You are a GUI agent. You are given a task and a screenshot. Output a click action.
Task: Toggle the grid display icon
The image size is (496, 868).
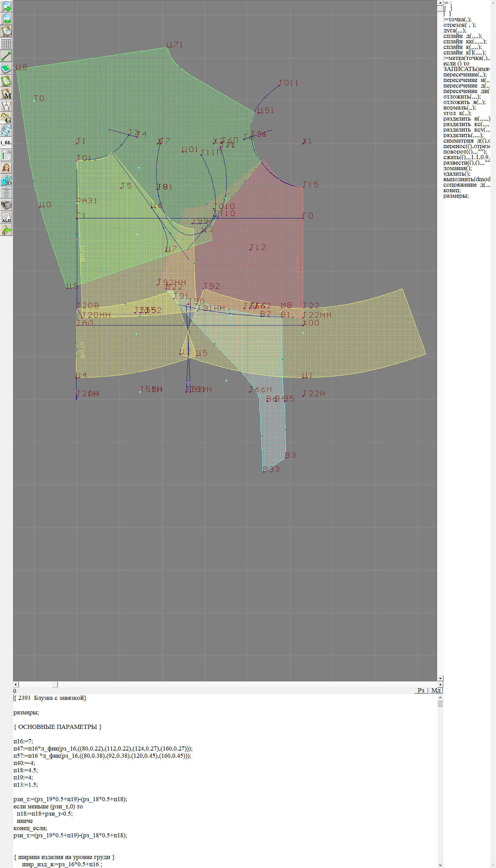tap(6, 44)
